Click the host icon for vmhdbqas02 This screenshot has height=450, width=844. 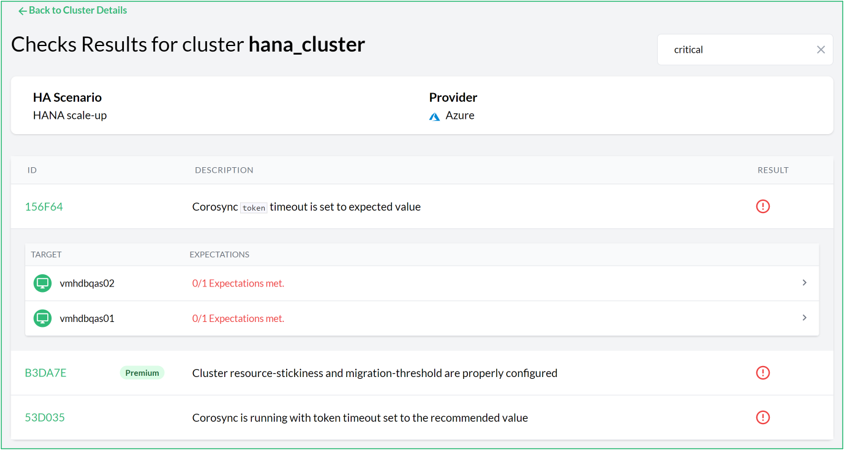[x=42, y=283]
